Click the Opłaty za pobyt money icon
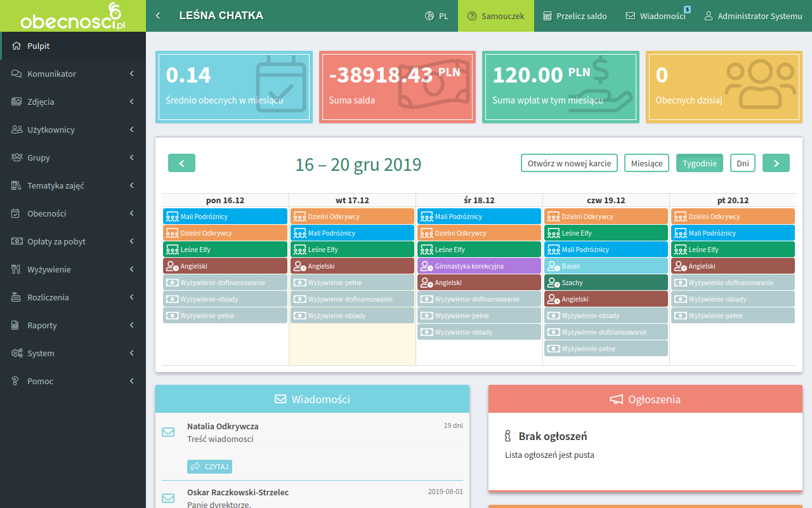Screen dimensions: 812x508 coord(17,241)
